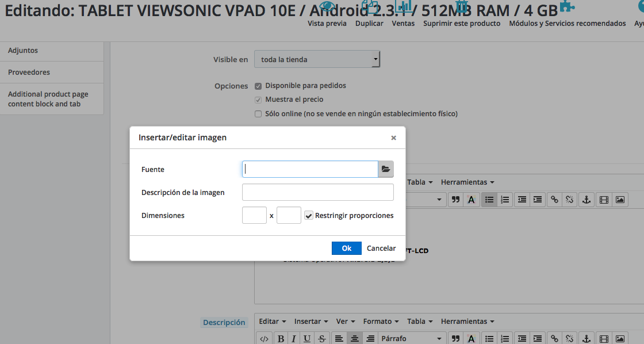
Task: Click Cancelar in the image dialog
Action: (x=381, y=249)
